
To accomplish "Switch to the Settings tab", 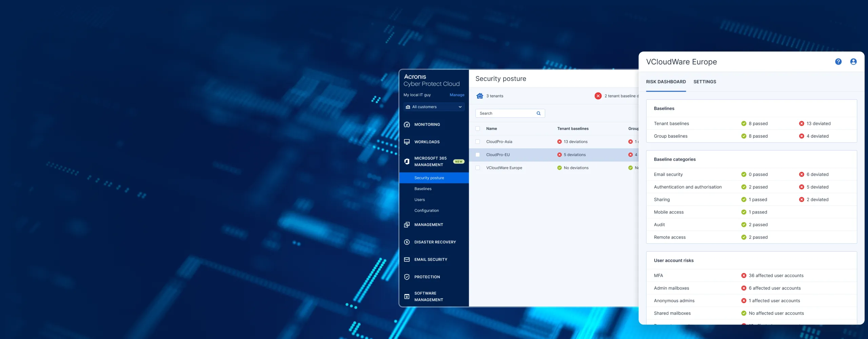I will coord(705,82).
